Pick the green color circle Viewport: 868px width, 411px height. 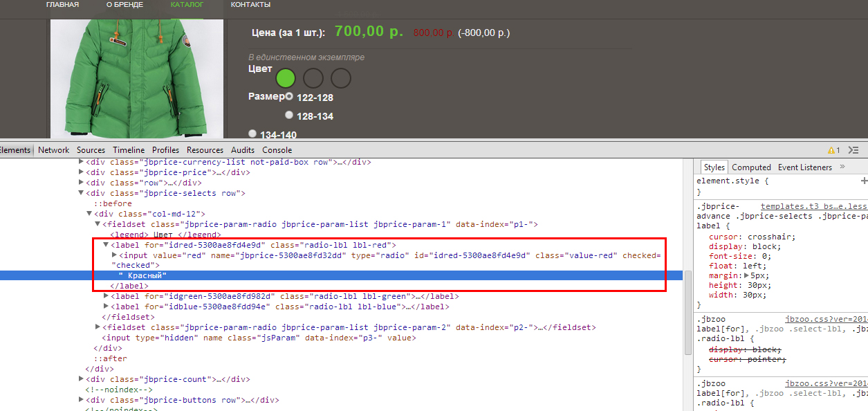(x=286, y=78)
